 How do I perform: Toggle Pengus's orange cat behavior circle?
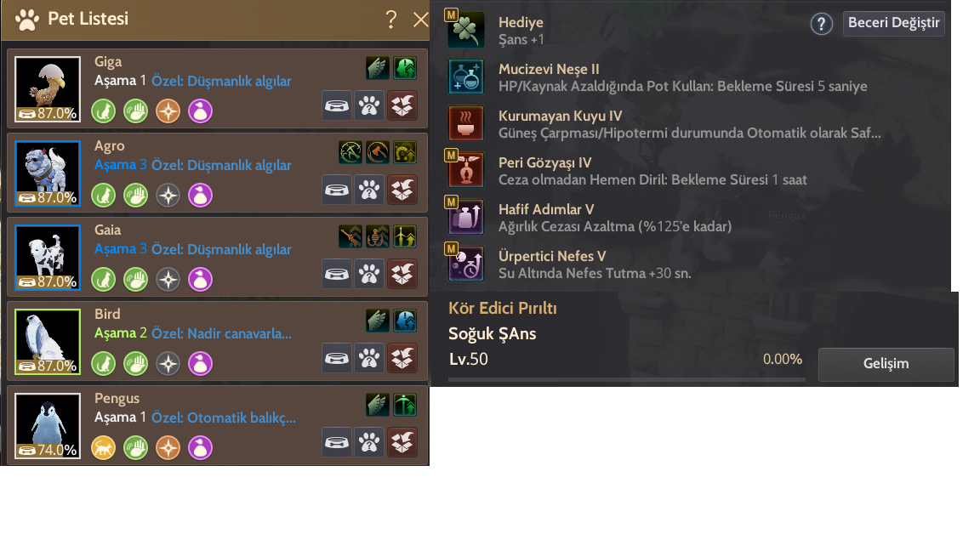(x=104, y=448)
